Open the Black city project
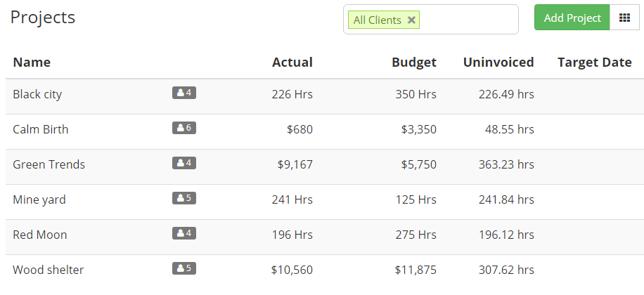 (x=37, y=94)
